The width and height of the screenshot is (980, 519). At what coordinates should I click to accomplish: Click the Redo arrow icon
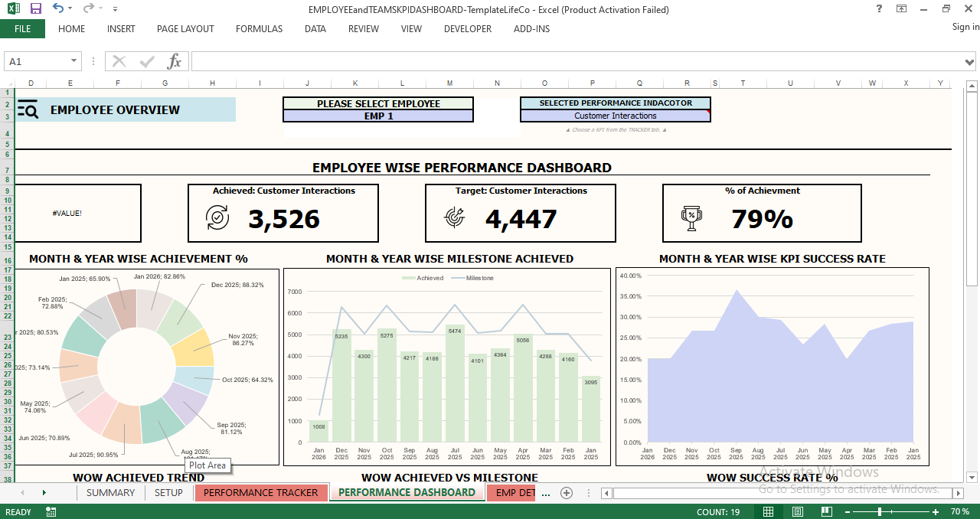point(88,8)
